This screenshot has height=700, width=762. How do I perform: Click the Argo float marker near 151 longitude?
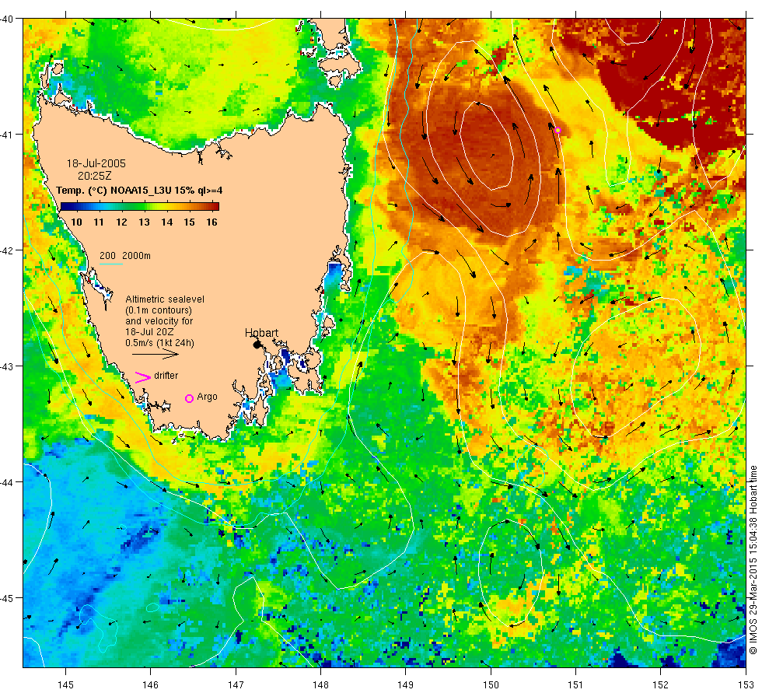pyautogui.click(x=558, y=131)
